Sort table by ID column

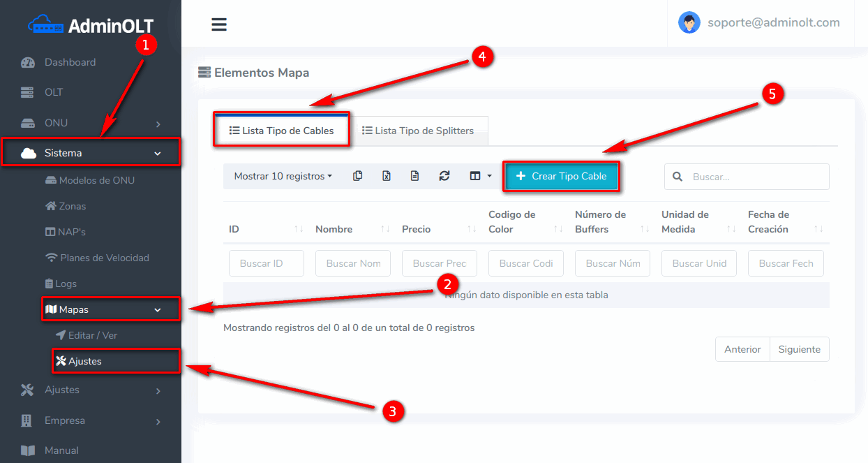coord(265,229)
